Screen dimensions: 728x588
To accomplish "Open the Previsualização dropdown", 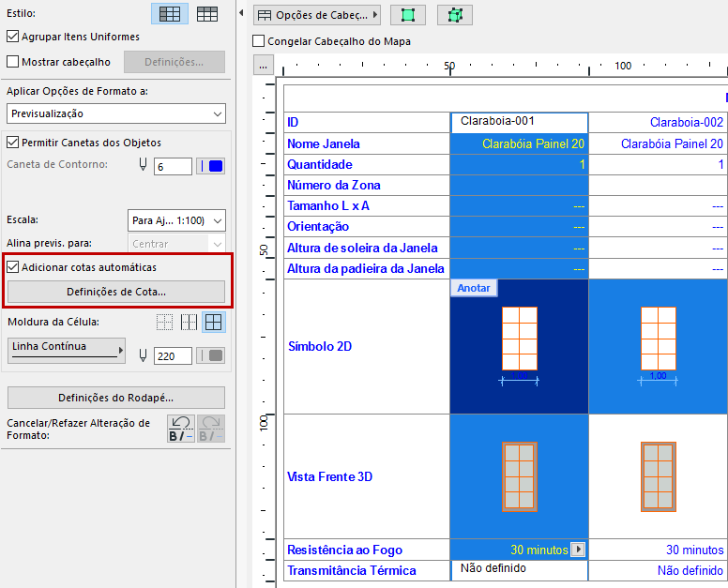I will 116,113.
